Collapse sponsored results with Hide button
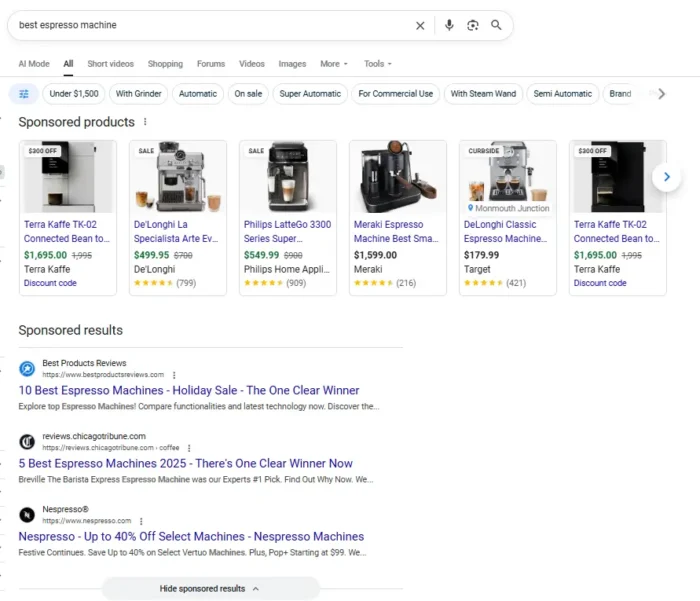 (210, 589)
